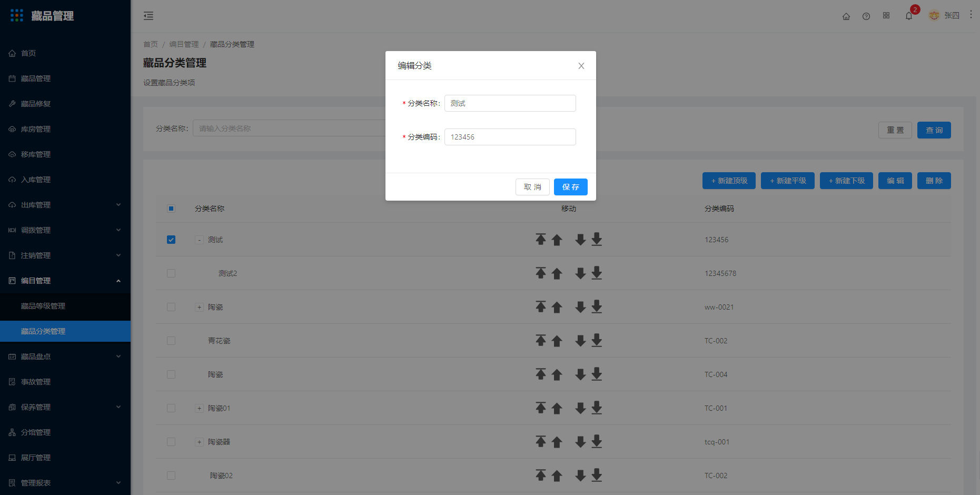The image size is (980, 495).
Task: Collapse the 编目管理 sidebar submenu
Action: point(65,281)
